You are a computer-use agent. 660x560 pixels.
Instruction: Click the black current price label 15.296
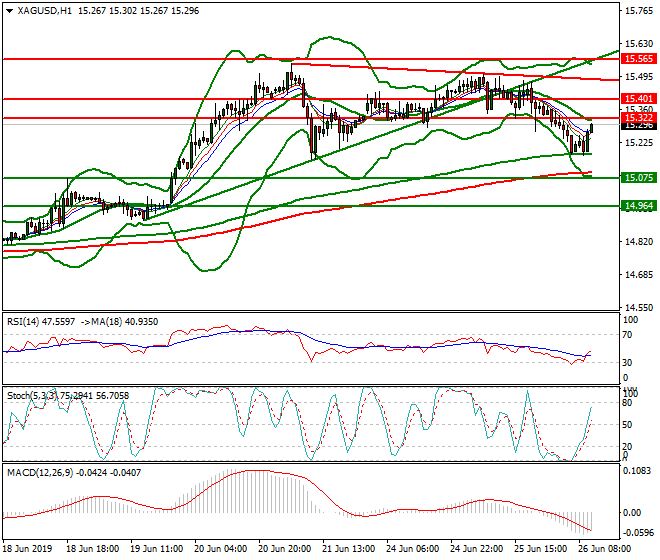639,125
